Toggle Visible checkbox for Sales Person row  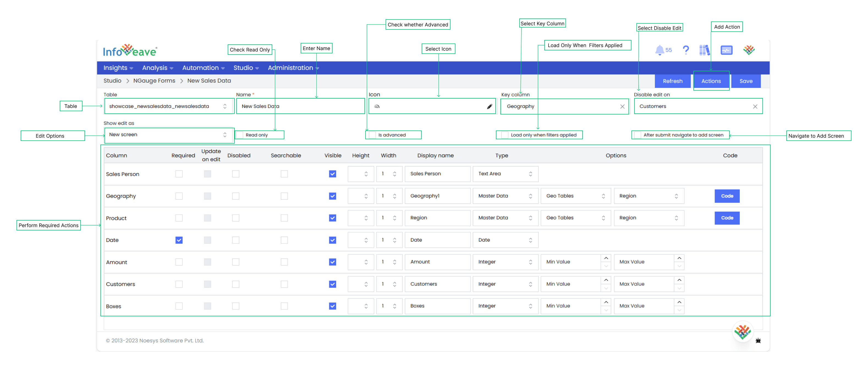tap(332, 173)
